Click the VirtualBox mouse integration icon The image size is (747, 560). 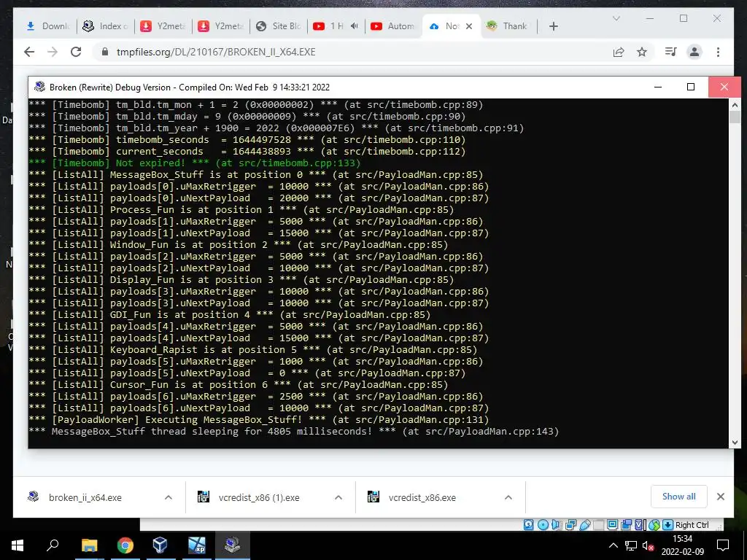tap(654, 525)
